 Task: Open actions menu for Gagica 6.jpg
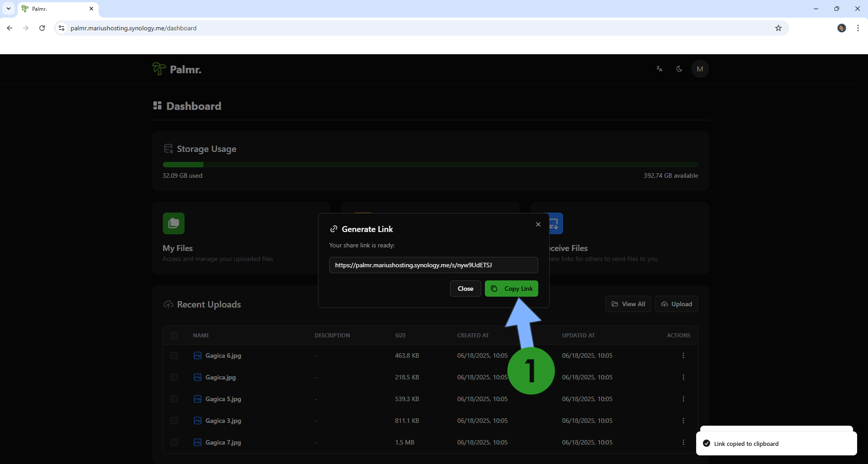coord(683,355)
